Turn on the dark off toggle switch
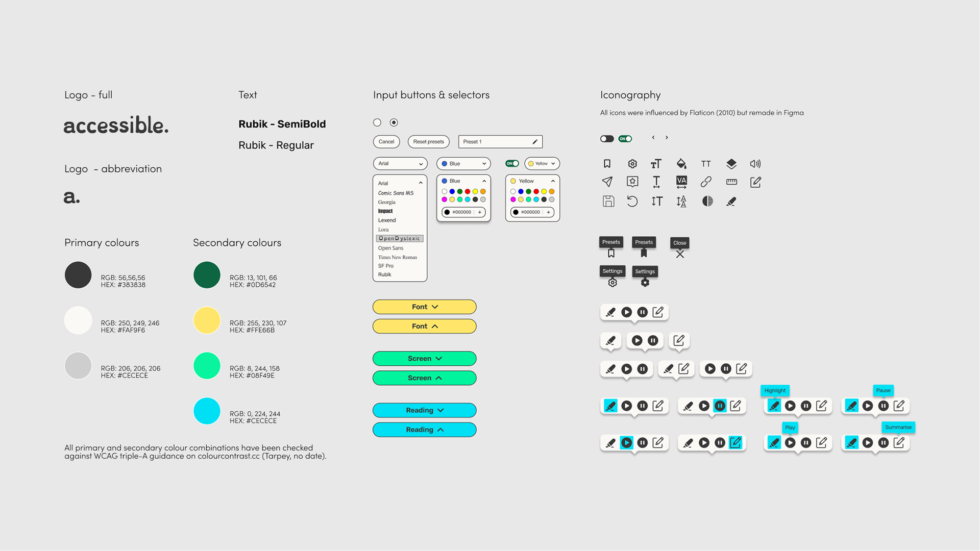 click(607, 139)
